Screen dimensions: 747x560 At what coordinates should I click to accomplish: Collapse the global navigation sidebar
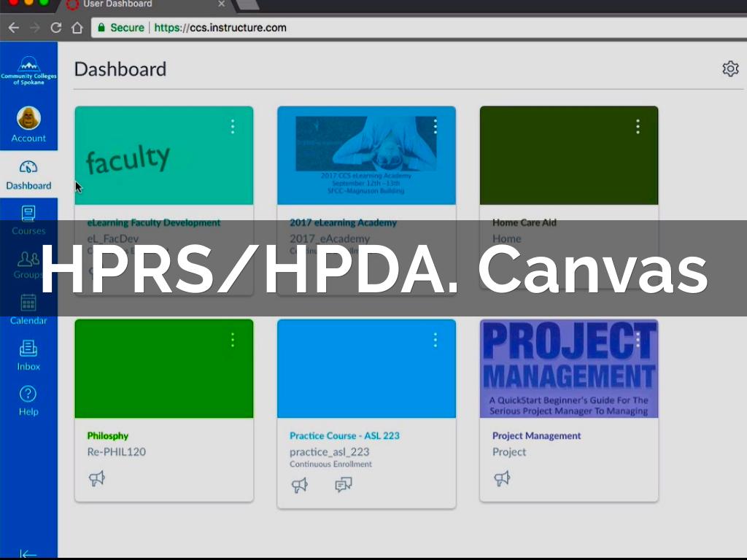(x=28, y=553)
